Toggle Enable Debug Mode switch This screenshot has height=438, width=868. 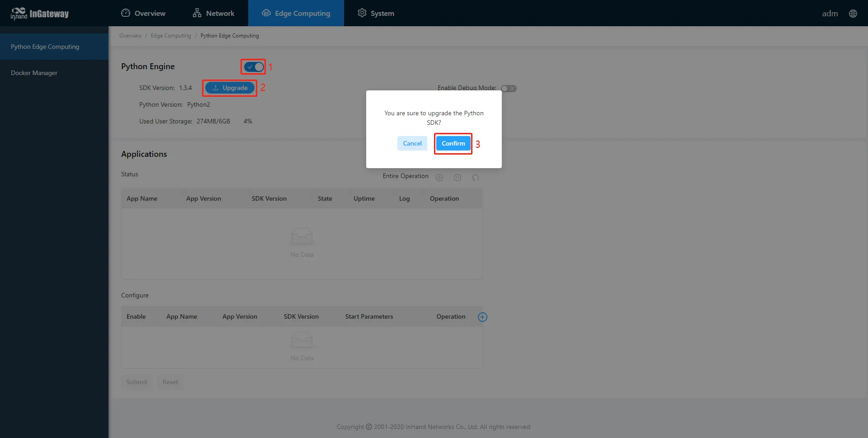click(x=509, y=89)
